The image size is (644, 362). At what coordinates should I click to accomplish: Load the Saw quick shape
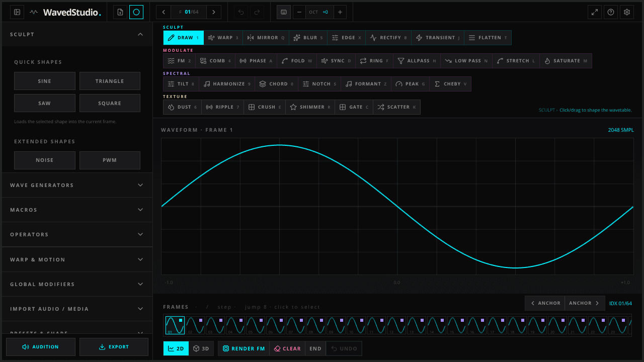[x=45, y=103]
